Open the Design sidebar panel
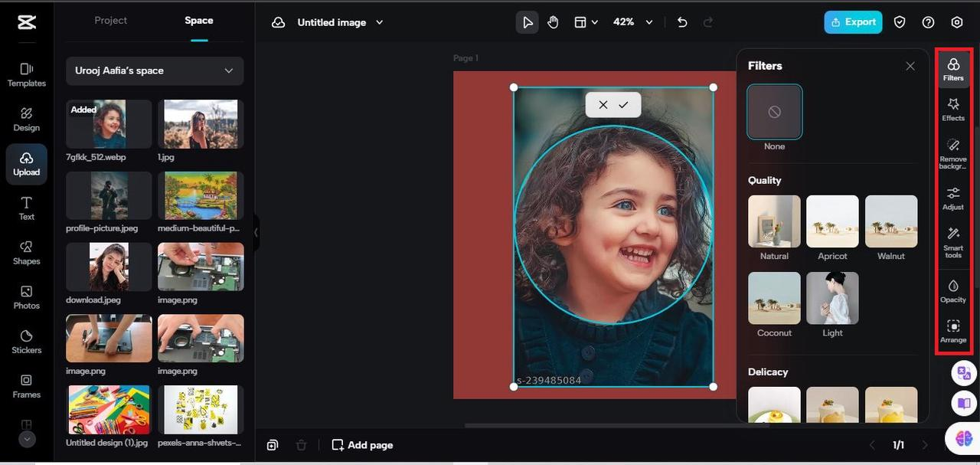 click(x=26, y=120)
